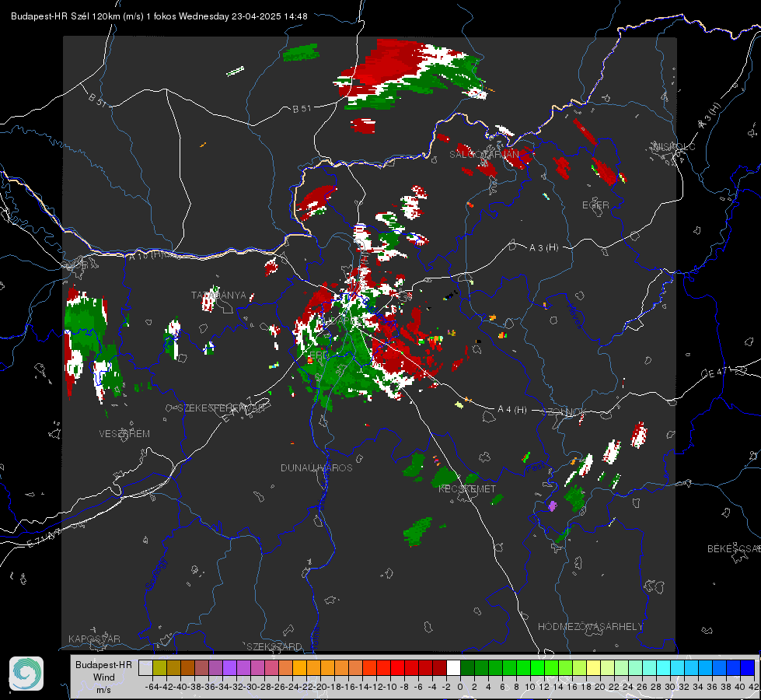Click the 0 value on legend scale

click(460, 687)
